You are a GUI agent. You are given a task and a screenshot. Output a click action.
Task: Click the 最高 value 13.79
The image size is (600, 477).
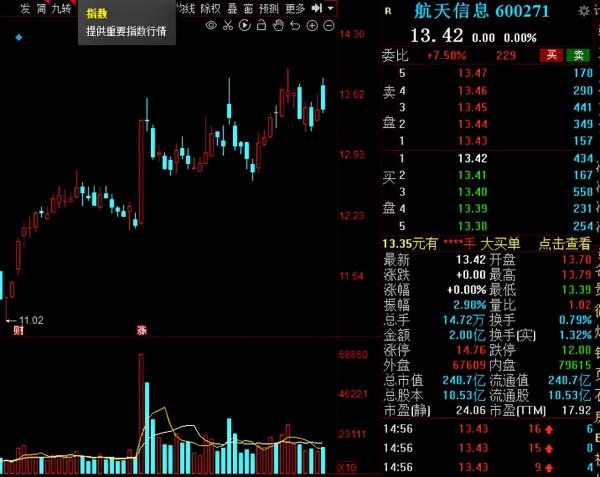[576, 275]
